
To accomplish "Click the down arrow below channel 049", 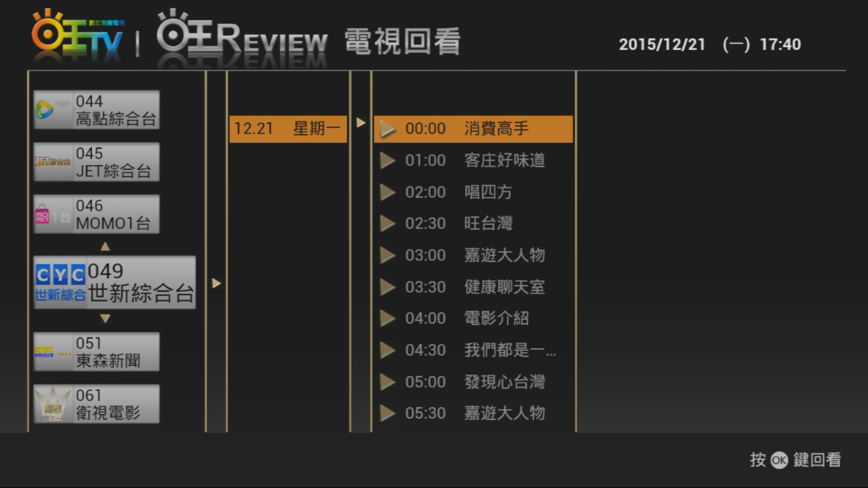I will click(105, 319).
